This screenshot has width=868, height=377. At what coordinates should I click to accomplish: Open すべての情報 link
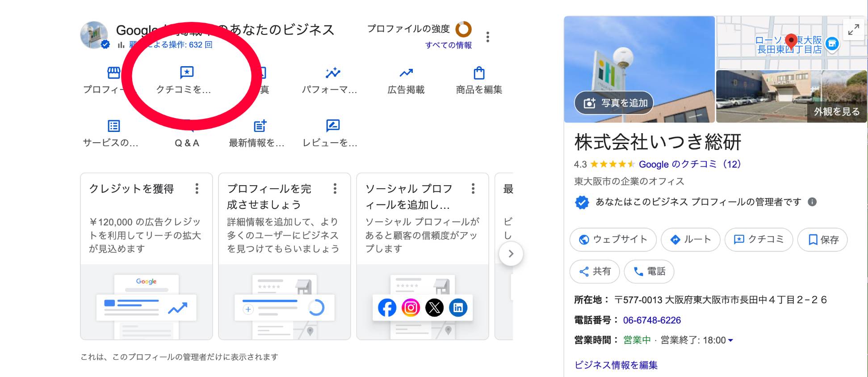pyautogui.click(x=449, y=45)
